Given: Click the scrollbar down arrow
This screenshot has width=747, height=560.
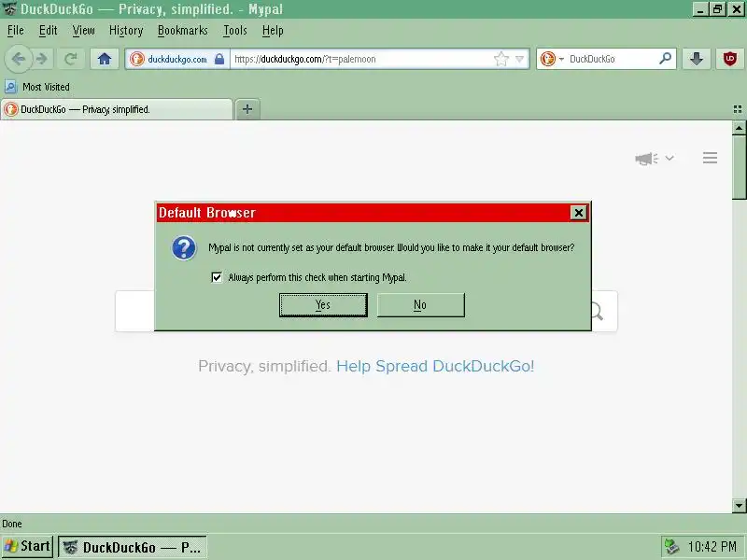Looking at the screenshot, I should pyautogui.click(x=739, y=506).
